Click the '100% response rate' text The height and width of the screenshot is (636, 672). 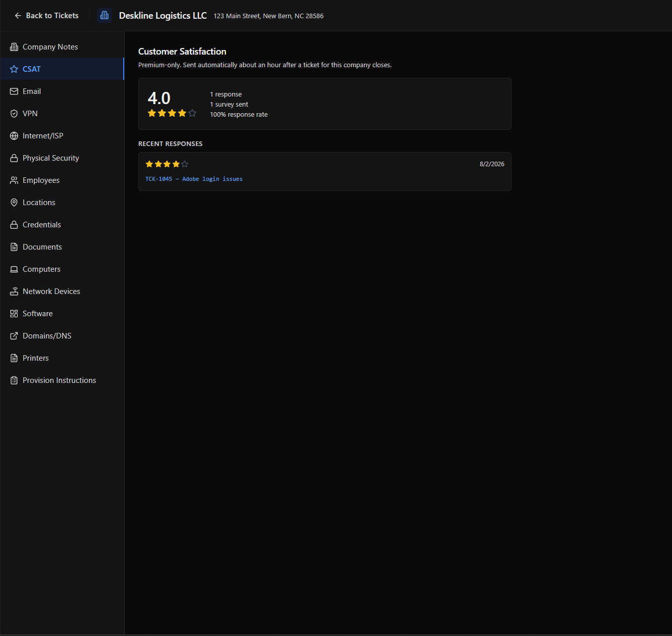(239, 115)
